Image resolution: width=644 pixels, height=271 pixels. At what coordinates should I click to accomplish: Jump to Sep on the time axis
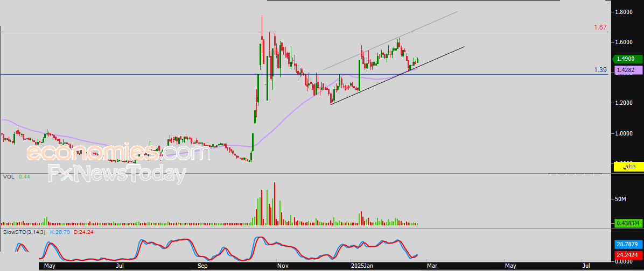coord(202,266)
